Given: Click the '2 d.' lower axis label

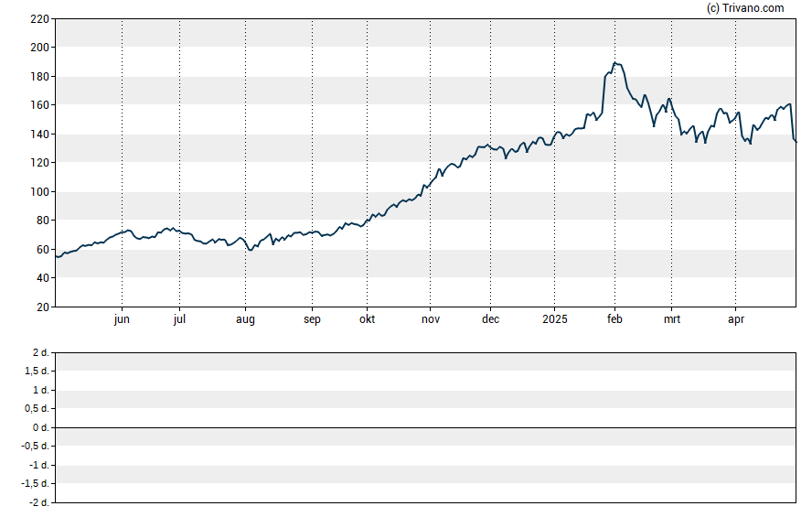Looking at the screenshot, I should (41, 353).
